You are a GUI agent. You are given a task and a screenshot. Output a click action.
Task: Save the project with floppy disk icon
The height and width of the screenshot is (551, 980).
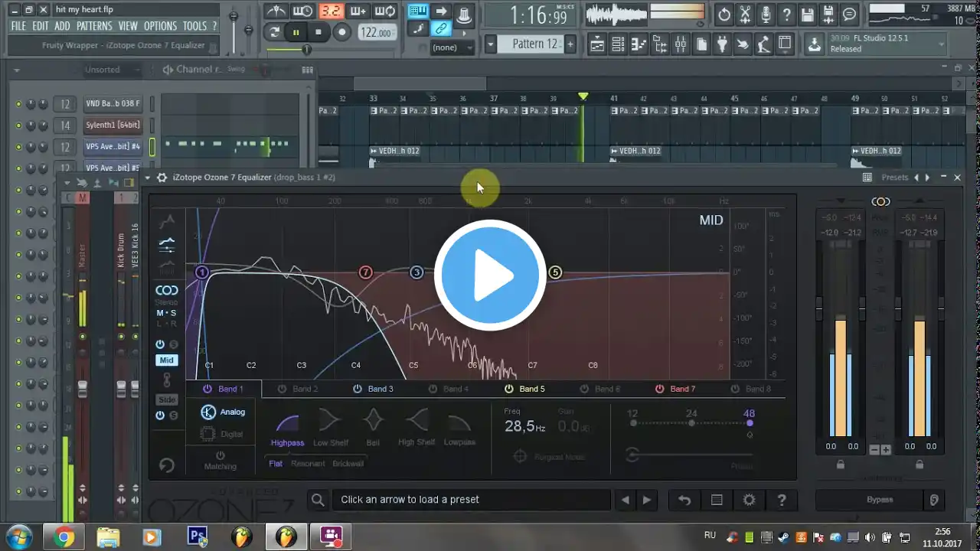(x=807, y=15)
